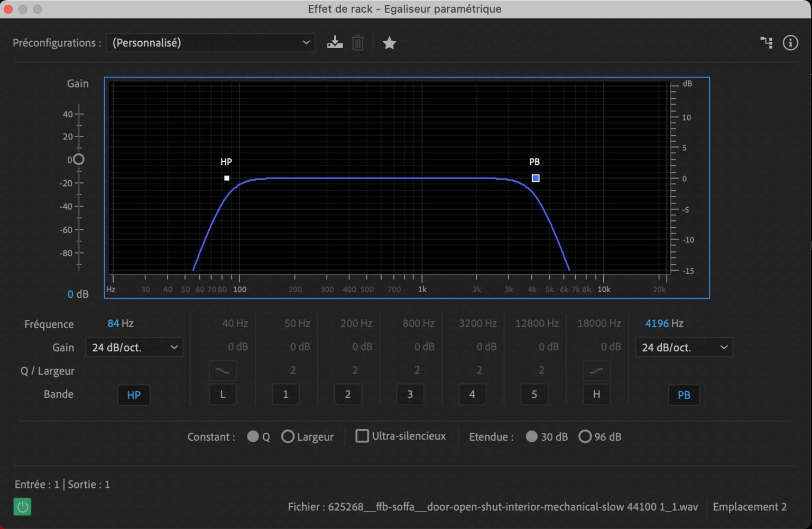Toggle the HP band button

[x=134, y=395]
